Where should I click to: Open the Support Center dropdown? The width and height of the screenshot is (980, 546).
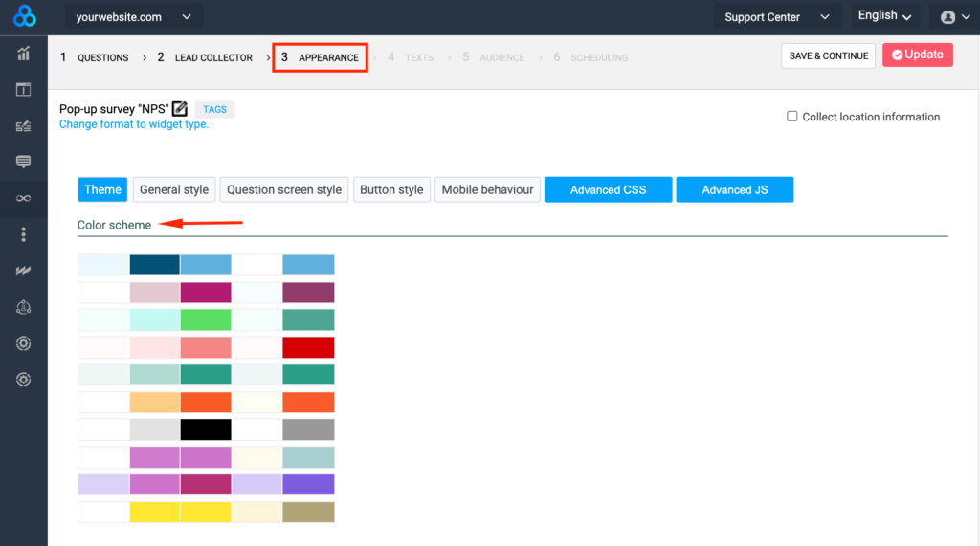(x=776, y=17)
